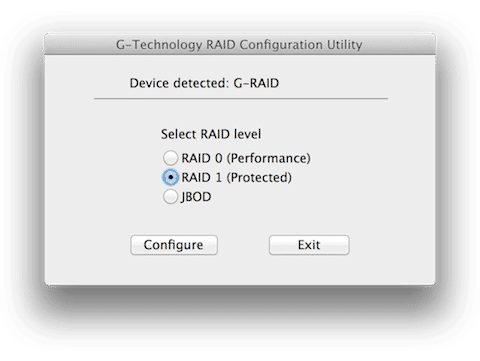Image resolution: width=480 pixels, height=361 pixels.
Task: Select the RAID 0 radio button
Action: [170, 158]
